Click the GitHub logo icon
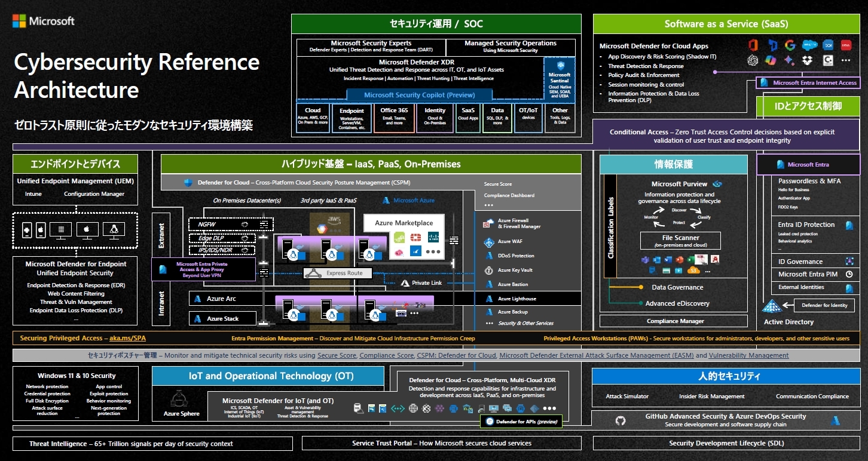Image resolution: width=868 pixels, height=461 pixels. coord(620,420)
